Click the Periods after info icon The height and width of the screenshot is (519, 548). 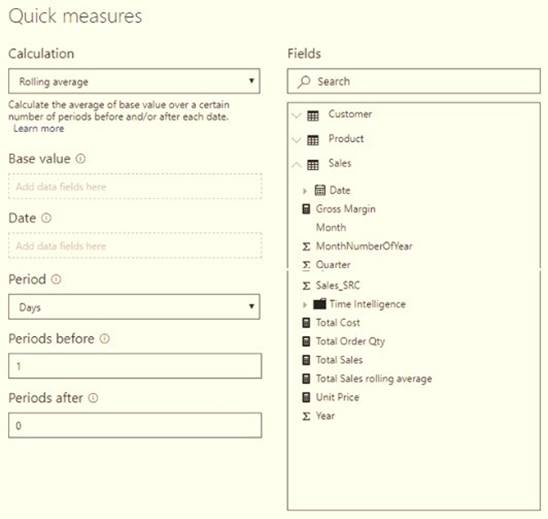click(x=93, y=398)
